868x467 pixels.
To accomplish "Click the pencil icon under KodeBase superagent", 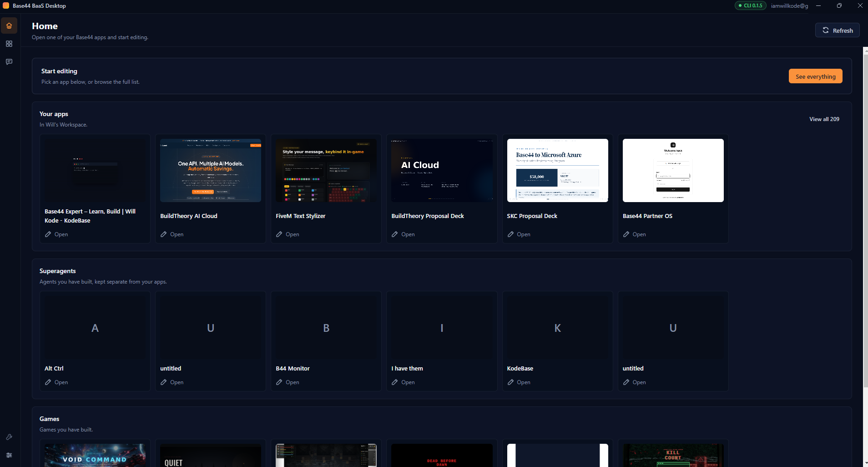I will (x=510, y=382).
